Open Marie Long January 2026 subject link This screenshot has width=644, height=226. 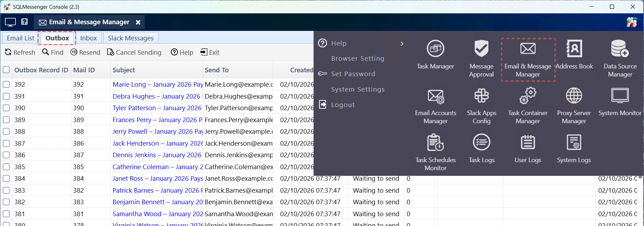[x=157, y=84]
